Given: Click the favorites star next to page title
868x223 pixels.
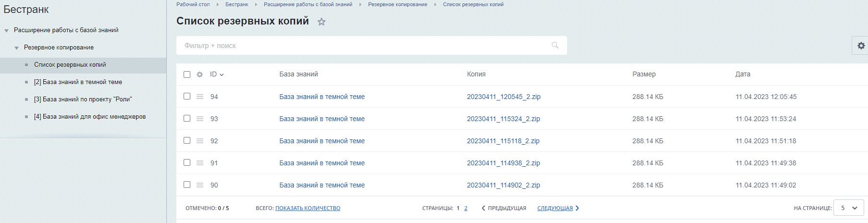Looking at the screenshot, I should [x=322, y=22].
